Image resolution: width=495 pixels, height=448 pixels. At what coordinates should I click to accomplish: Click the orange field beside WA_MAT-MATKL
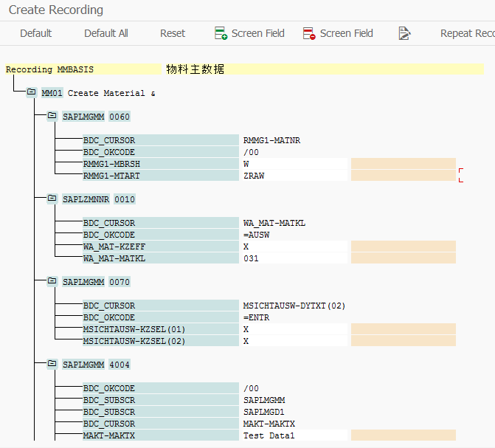pos(403,258)
